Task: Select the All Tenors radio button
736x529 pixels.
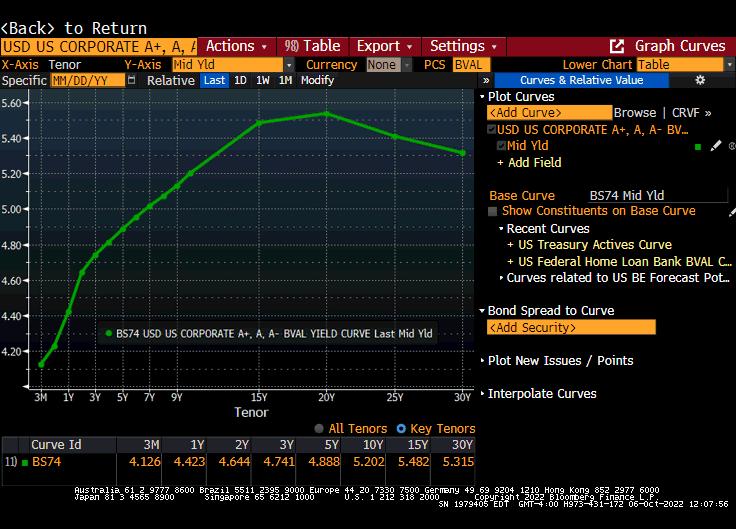Action: [x=319, y=428]
